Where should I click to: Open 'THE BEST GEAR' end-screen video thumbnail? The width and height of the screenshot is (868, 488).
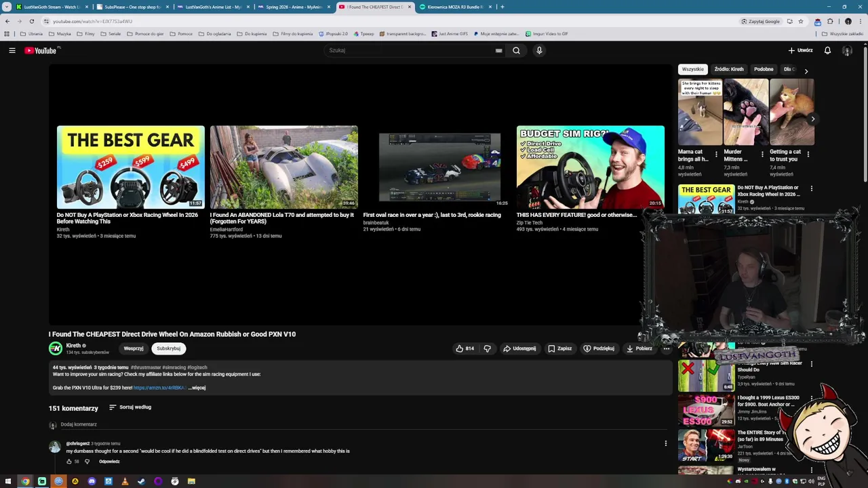tap(131, 167)
